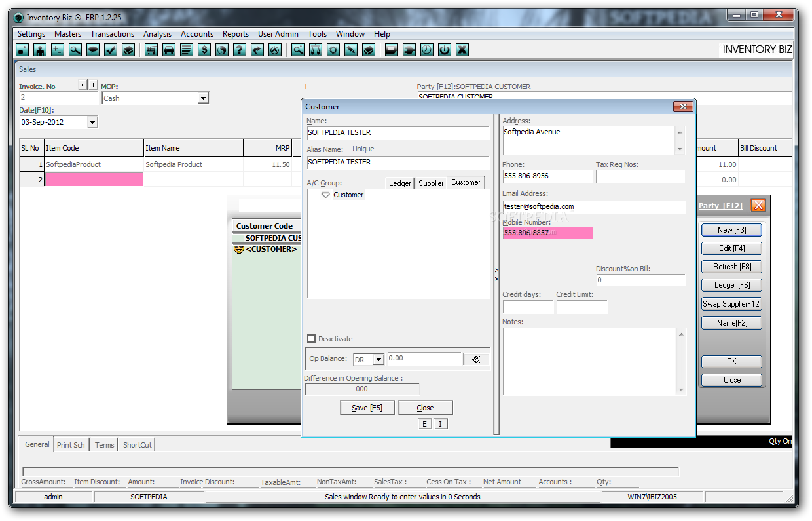Click the books icon beside the checkmark icon

coord(128,50)
